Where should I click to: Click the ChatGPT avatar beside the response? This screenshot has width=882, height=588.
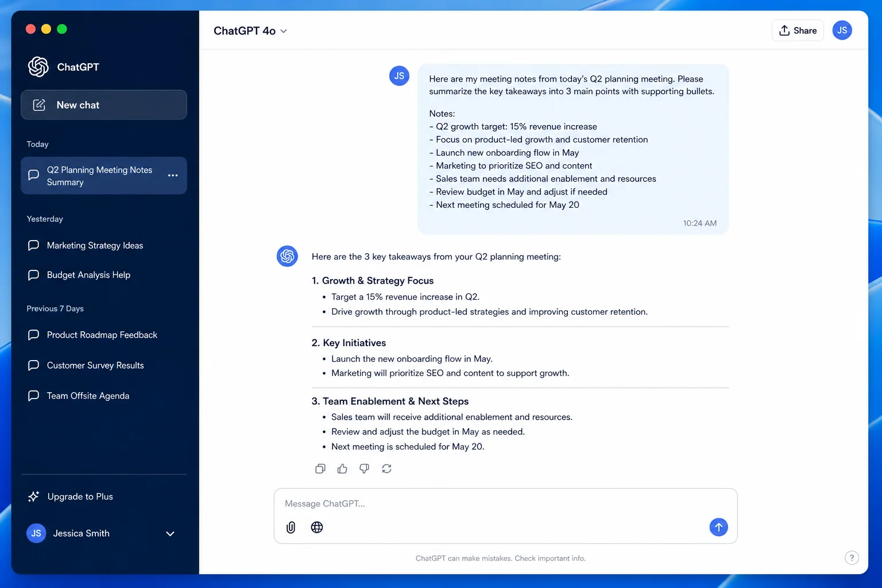pos(287,256)
